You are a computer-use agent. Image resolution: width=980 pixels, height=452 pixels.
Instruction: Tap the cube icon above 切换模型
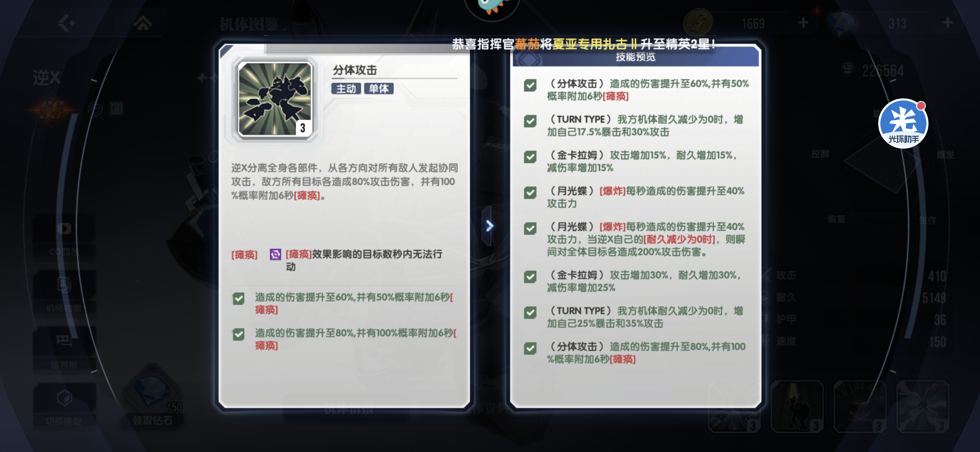click(x=64, y=398)
